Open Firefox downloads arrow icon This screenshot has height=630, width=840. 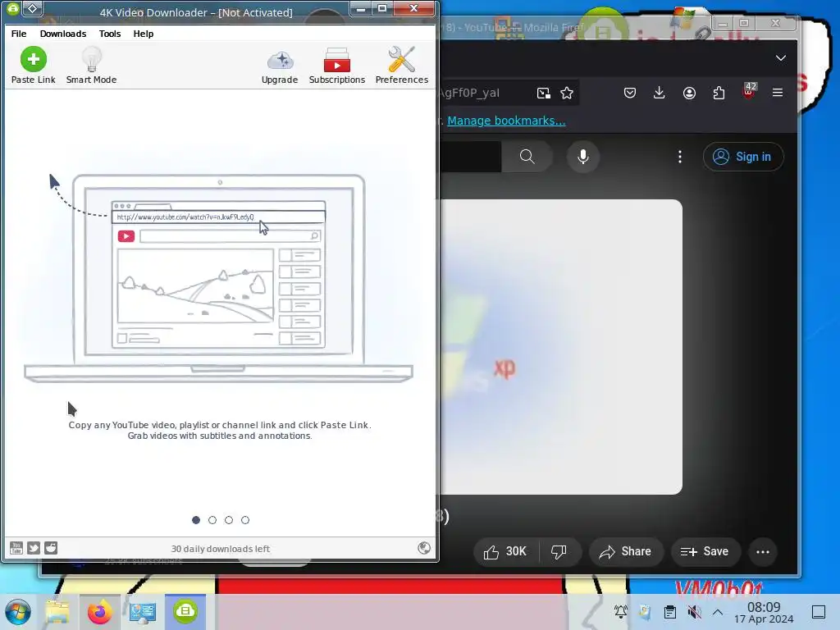click(660, 93)
